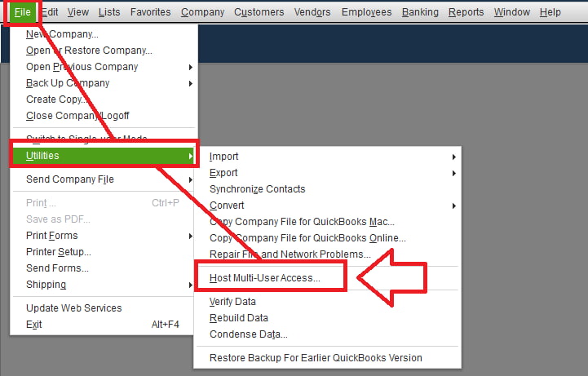
Task: Click Host Multi-User Access
Action: 327,278
